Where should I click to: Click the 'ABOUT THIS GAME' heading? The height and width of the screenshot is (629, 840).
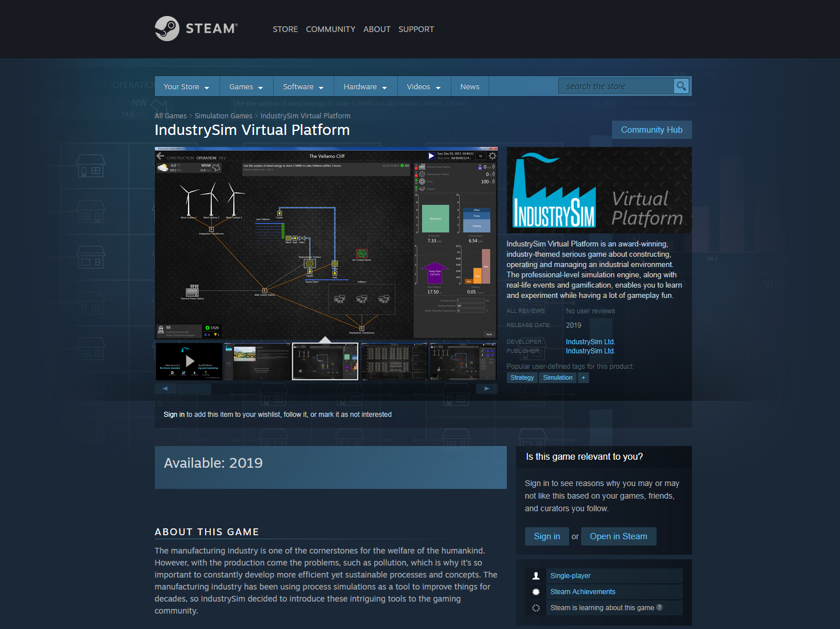click(207, 532)
